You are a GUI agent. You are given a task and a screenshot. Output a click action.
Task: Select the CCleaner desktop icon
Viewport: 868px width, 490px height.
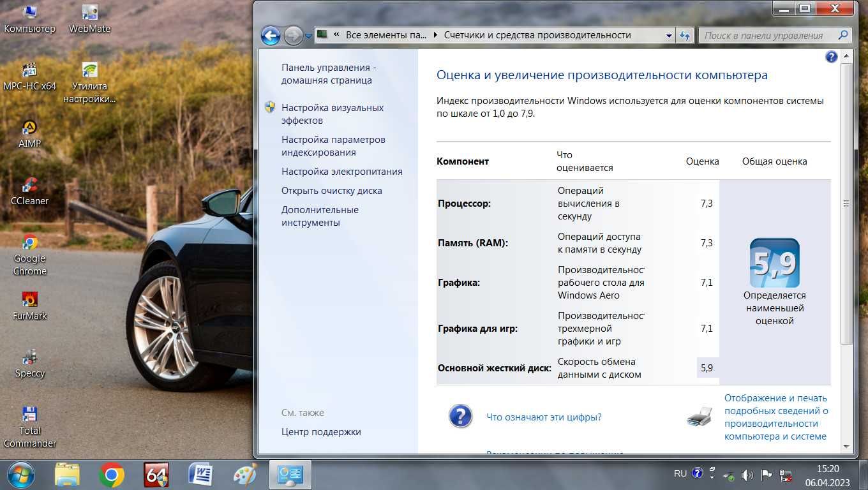29,191
